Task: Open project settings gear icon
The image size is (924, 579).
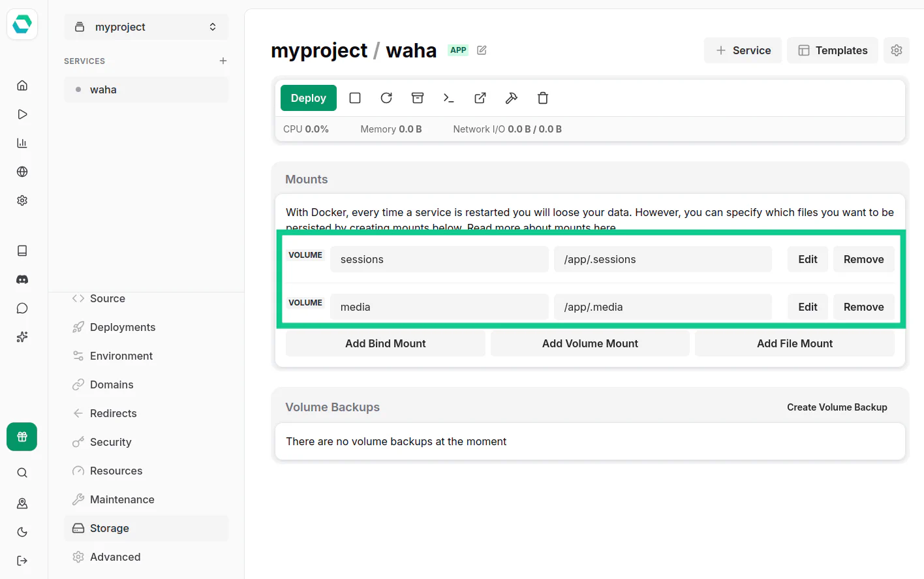Action: pos(896,50)
